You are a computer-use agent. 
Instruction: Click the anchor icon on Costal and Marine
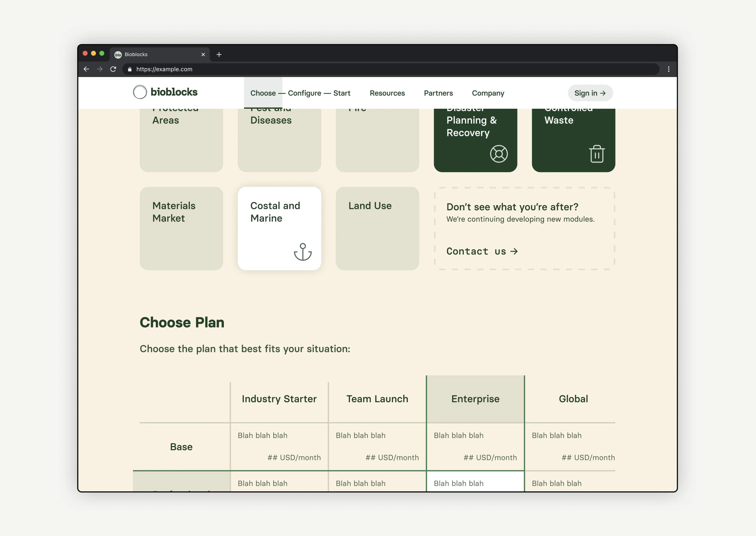pos(302,252)
